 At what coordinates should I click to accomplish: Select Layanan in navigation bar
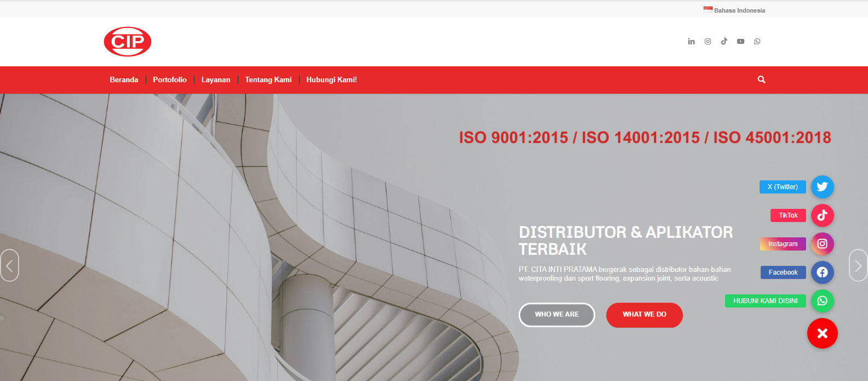click(x=216, y=80)
